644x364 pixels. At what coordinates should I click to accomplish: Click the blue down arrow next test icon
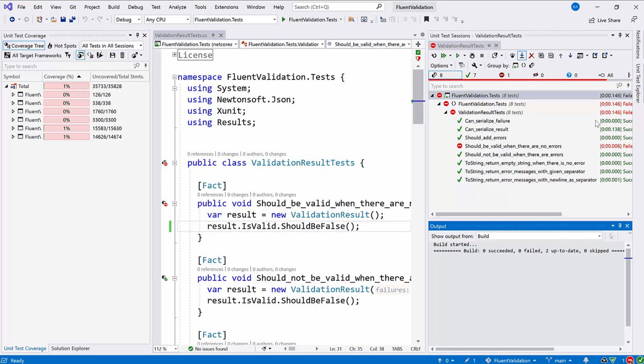570,55
